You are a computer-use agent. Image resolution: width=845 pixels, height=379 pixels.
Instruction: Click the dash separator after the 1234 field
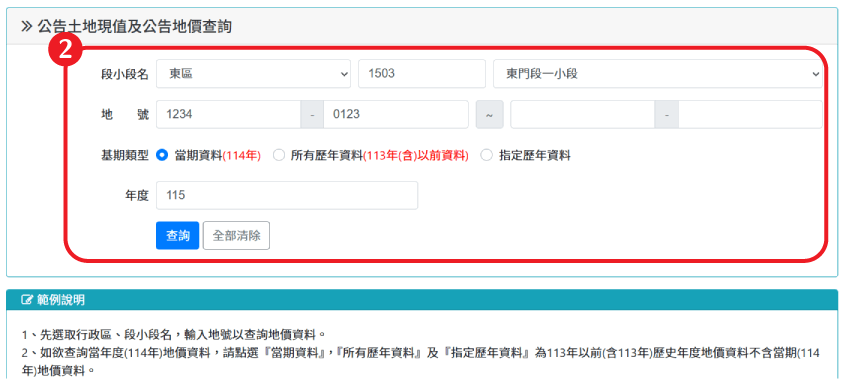[312, 114]
